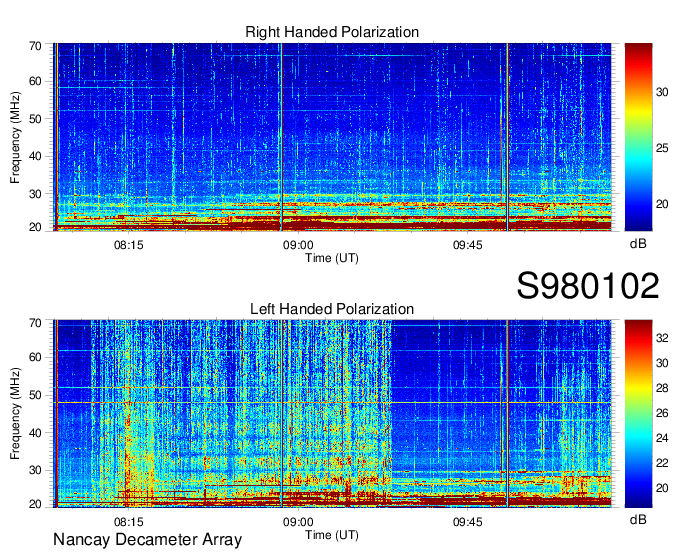Click the 30 MHz tick on bottom plot
680x552 pixels.
pos(35,470)
